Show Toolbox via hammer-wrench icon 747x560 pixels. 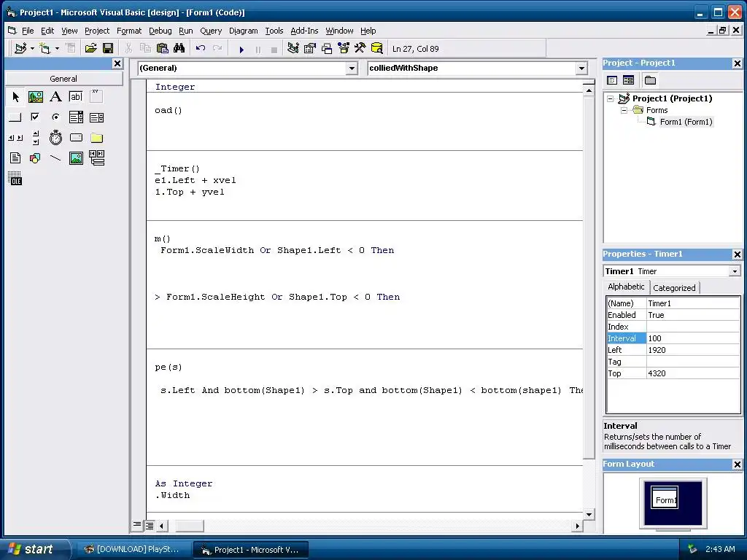(x=360, y=48)
